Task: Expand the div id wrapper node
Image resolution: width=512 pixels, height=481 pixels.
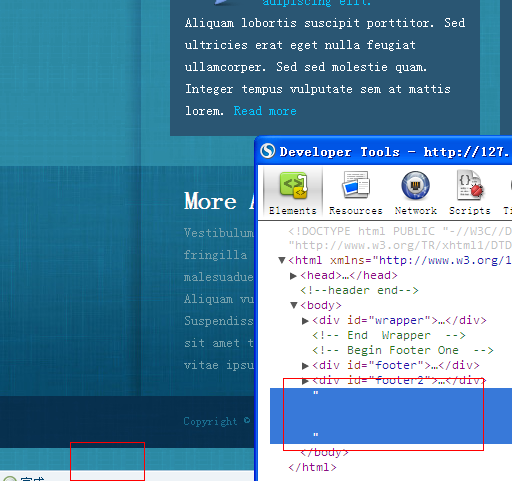Action: pos(305,320)
